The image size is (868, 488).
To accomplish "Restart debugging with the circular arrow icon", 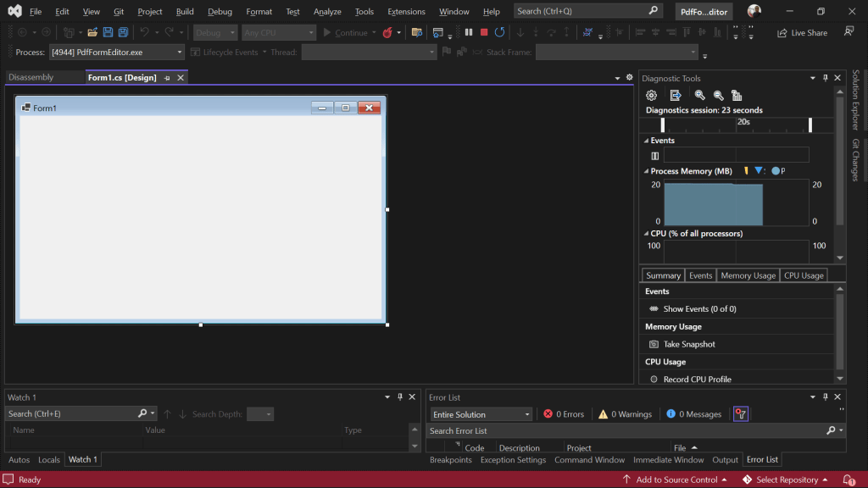I will [499, 33].
